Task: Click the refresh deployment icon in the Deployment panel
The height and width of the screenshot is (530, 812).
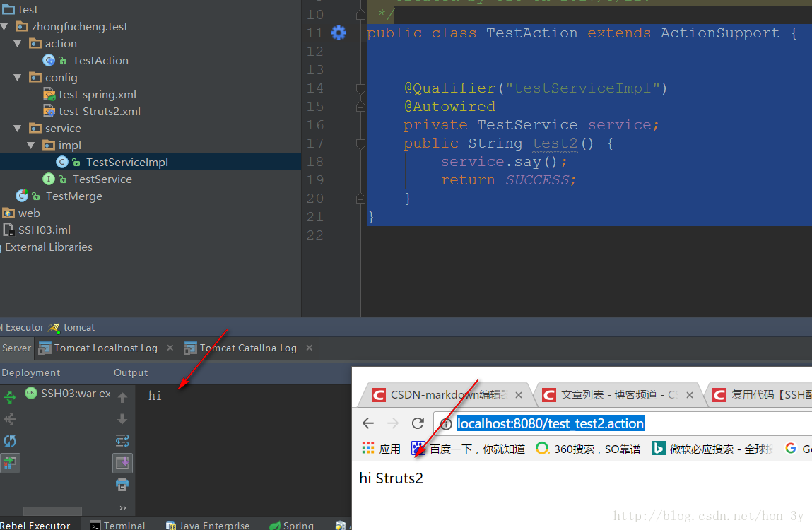Action: pyautogui.click(x=10, y=441)
